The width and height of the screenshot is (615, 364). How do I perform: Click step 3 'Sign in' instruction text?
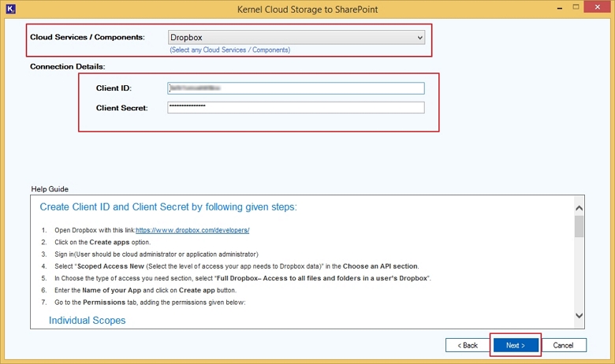[156, 254]
